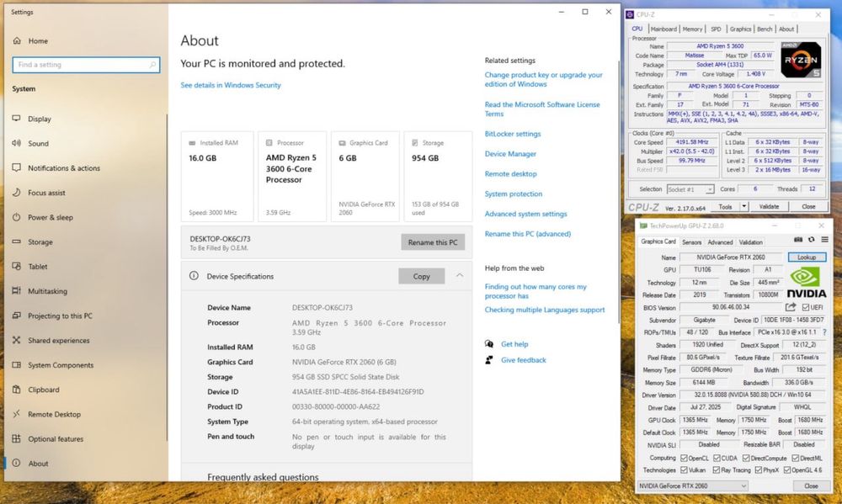Open Shared experiences settings
Screen dimensions: 842x504
point(59,341)
